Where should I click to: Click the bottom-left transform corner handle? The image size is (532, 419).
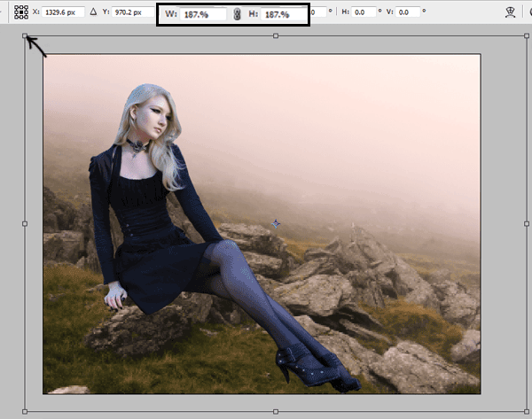click(x=25, y=412)
